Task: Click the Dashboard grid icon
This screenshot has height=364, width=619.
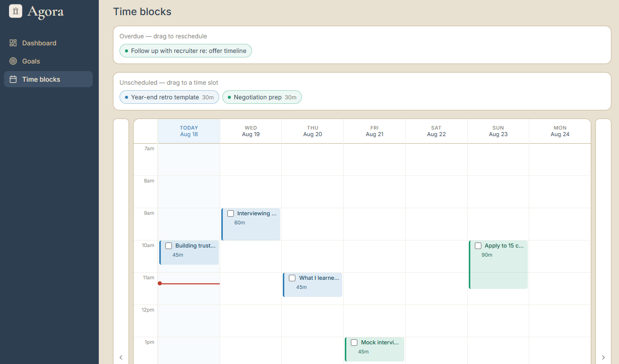Action: pyautogui.click(x=13, y=43)
